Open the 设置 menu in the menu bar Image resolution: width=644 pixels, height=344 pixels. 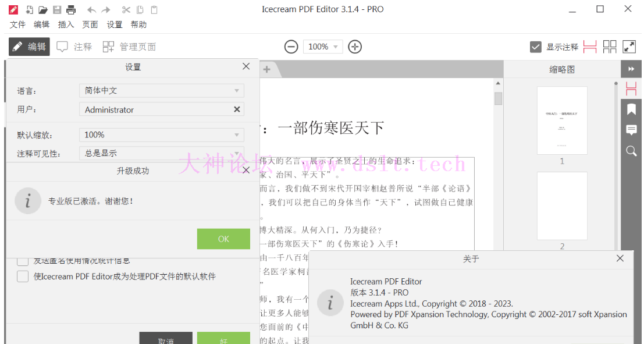coord(115,24)
